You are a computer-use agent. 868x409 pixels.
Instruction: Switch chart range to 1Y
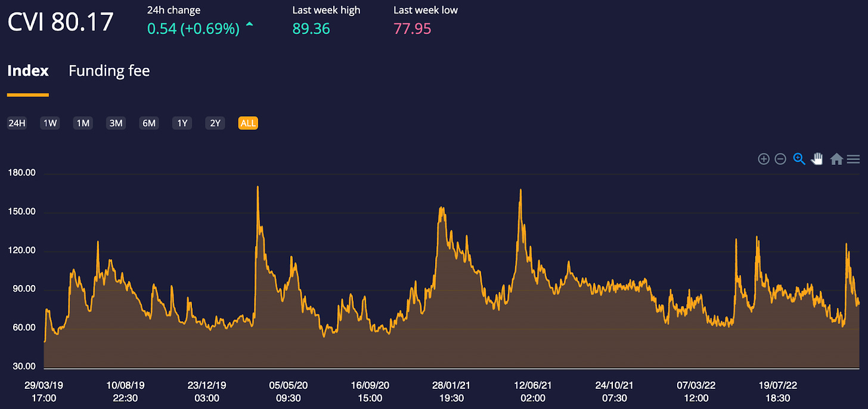tap(182, 123)
